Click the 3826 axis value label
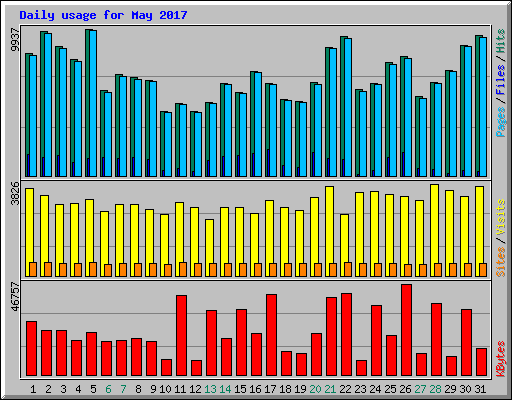Screen dimensions: 512x400 pyautogui.click(x=15, y=193)
